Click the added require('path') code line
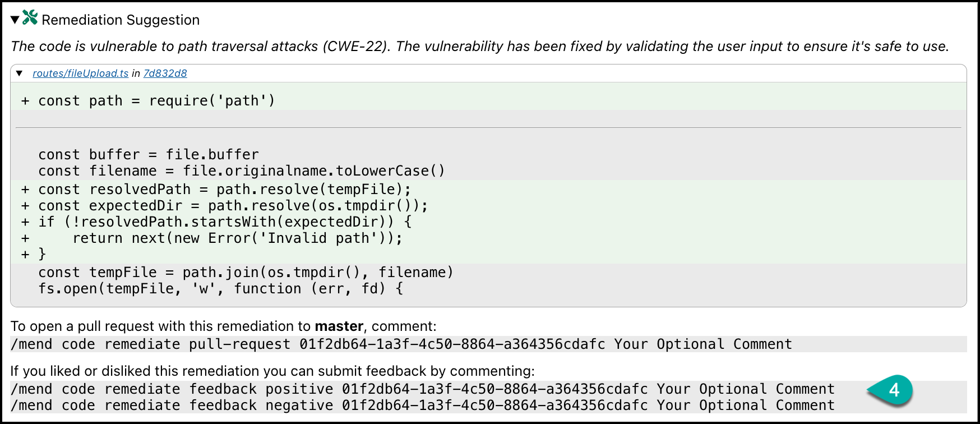980x424 pixels. [156, 101]
